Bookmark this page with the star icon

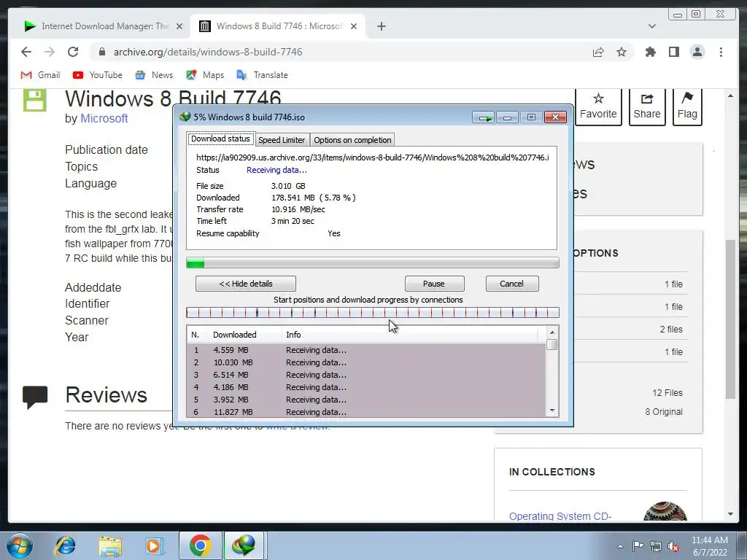click(x=622, y=52)
